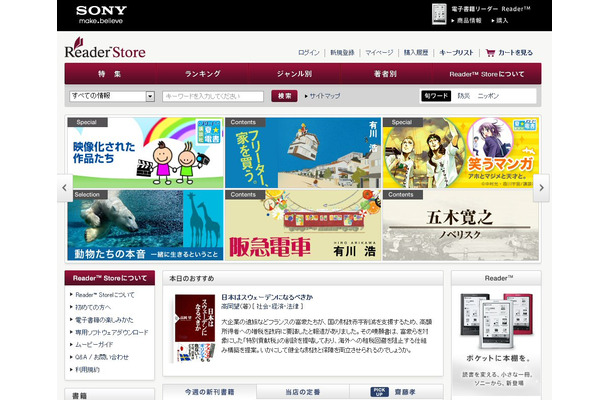The image size is (610, 400).
Task: Click 電子書籍の楽しみかた sidebar link
Action: 104,320
